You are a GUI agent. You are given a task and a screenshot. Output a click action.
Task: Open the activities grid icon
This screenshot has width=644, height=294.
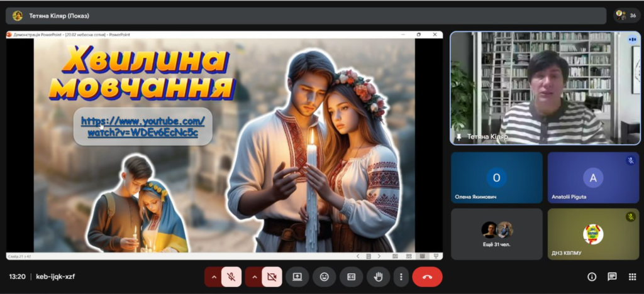[x=631, y=276]
